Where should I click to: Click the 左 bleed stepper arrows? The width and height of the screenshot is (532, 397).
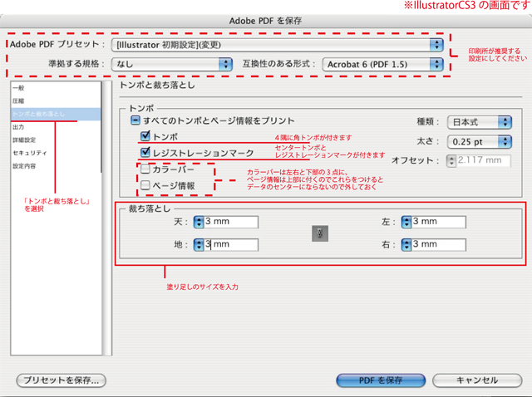pos(406,222)
